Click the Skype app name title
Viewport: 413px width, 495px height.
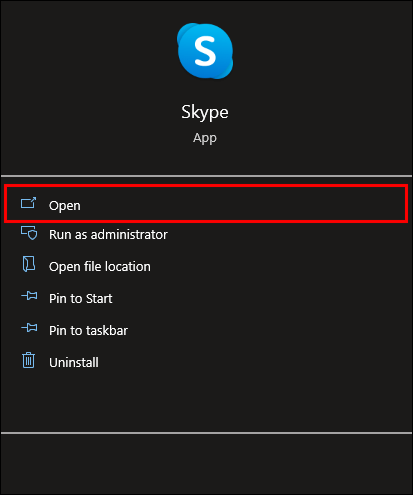(205, 112)
